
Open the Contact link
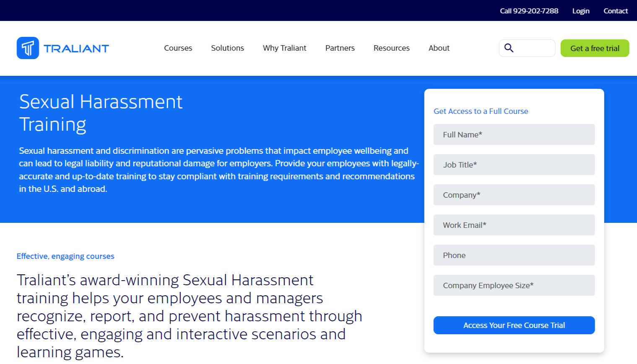coord(615,11)
